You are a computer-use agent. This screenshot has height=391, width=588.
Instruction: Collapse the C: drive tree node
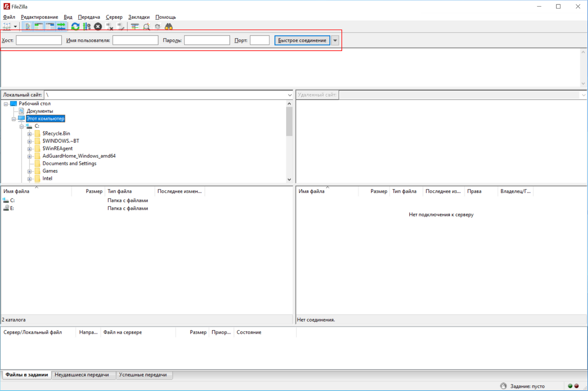pos(21,126)
